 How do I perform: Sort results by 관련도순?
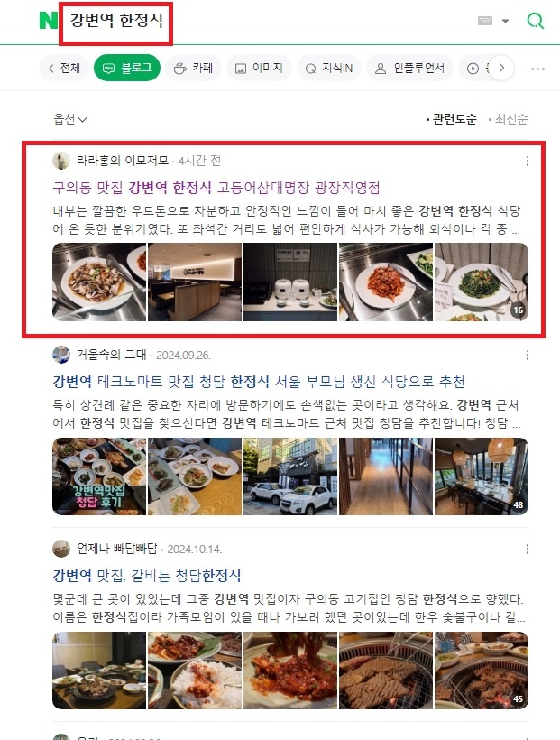click(452, 119)
